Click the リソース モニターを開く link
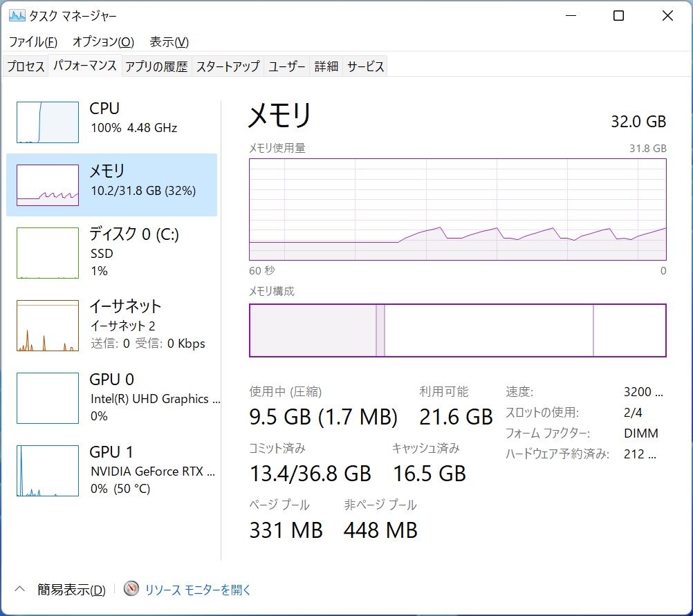693x616 pixels. click(x=198, y=590)
